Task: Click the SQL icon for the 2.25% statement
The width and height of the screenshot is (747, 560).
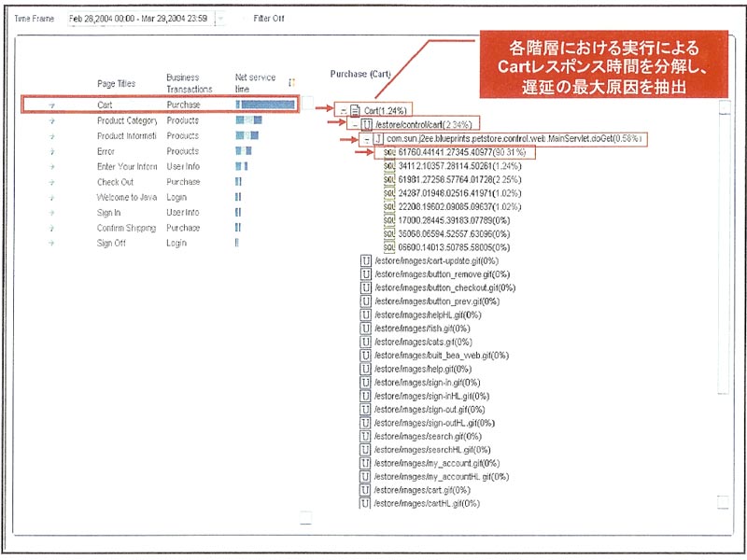Action: pyautogui.click(x=388, y=179)
